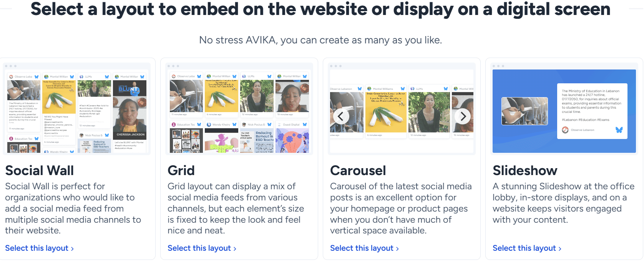Choose 'Select this layout' under Slideshow
Viewport: 644px width, 263px height.
tap(527, 248)
